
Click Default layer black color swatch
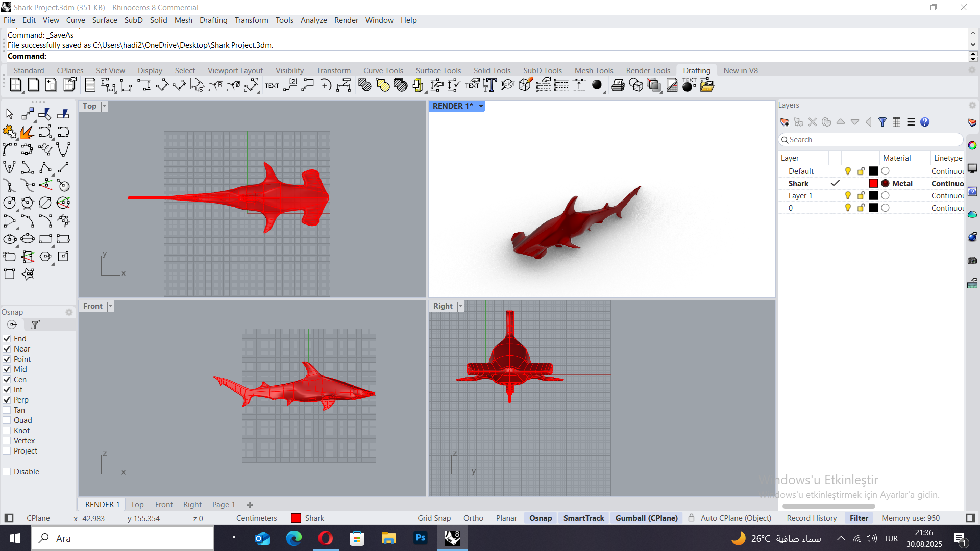point(873,171)
